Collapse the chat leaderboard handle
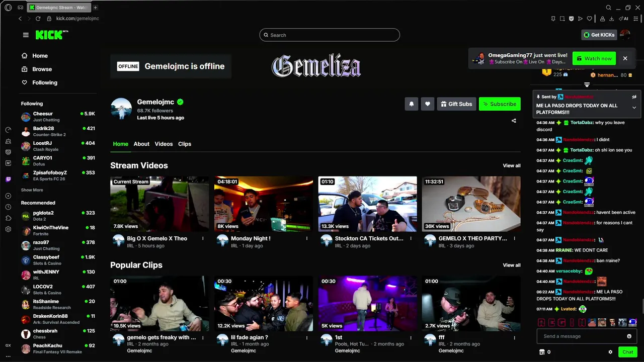The image size is (644, 362). click(587, 85)
